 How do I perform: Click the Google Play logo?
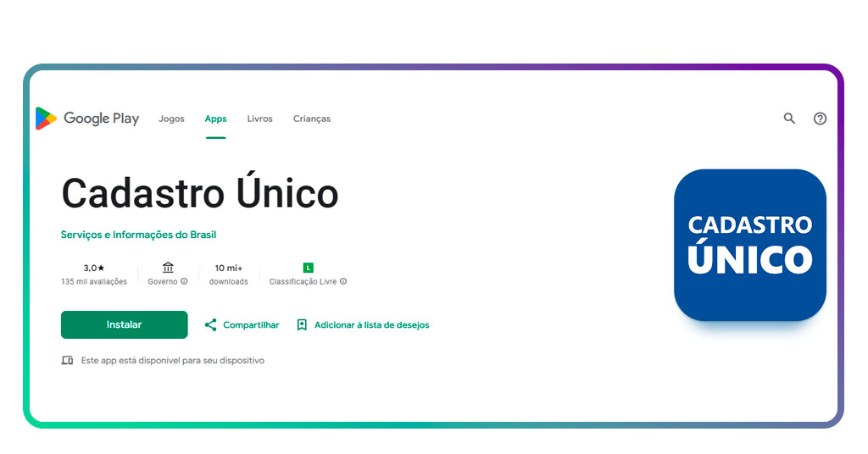(x=86, y=119)
